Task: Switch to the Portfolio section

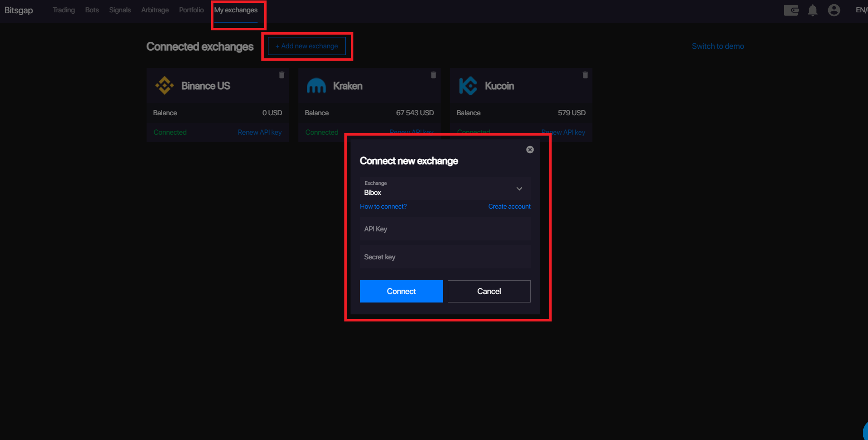Action: tap(191, 10)
